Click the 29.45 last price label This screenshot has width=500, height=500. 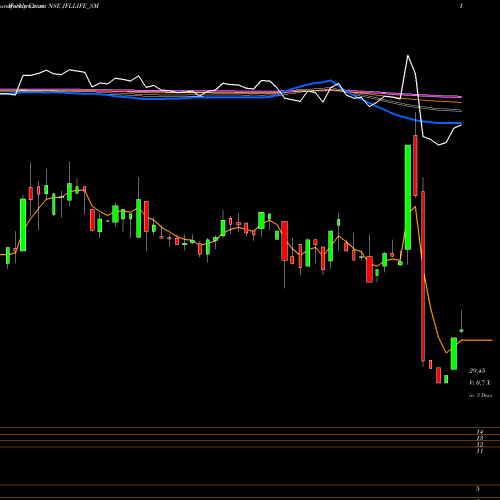point(477,371)
